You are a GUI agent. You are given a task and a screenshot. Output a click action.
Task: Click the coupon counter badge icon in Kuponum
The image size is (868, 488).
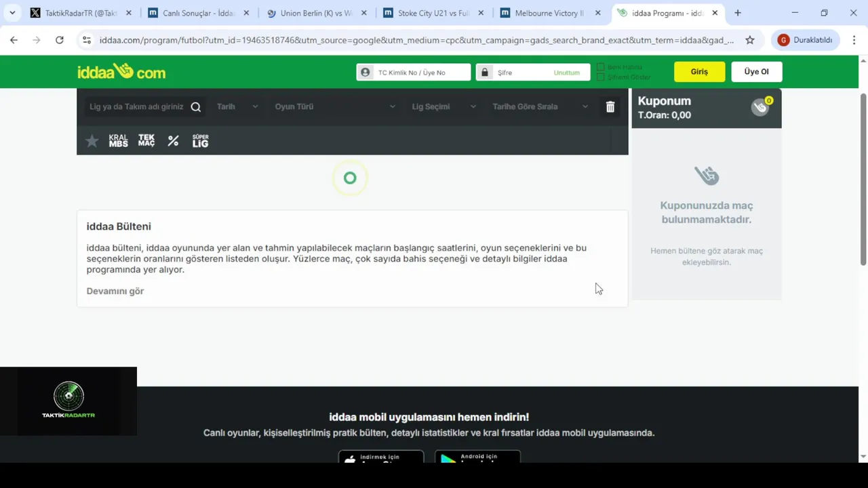[x=761, y=106]
